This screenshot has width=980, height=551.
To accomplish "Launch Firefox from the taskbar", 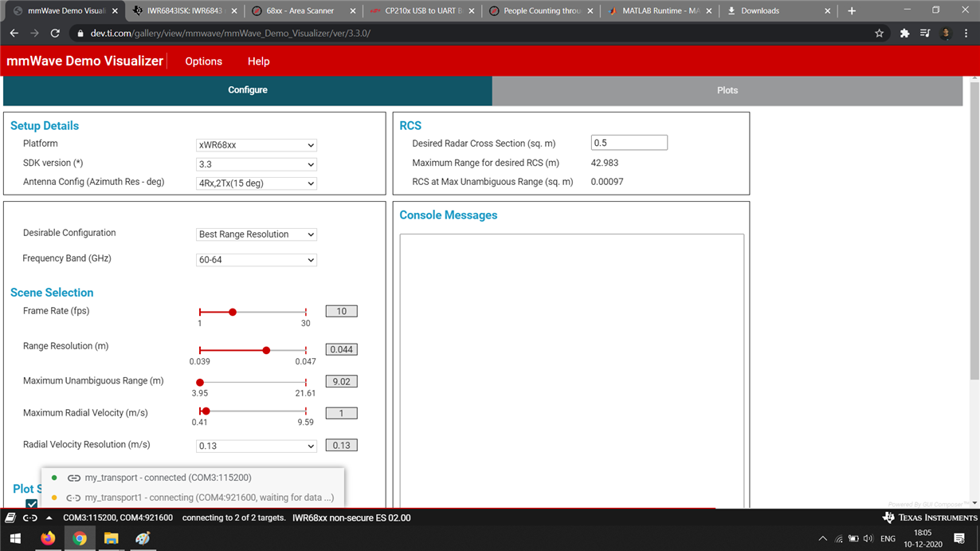I will [48, 539].
